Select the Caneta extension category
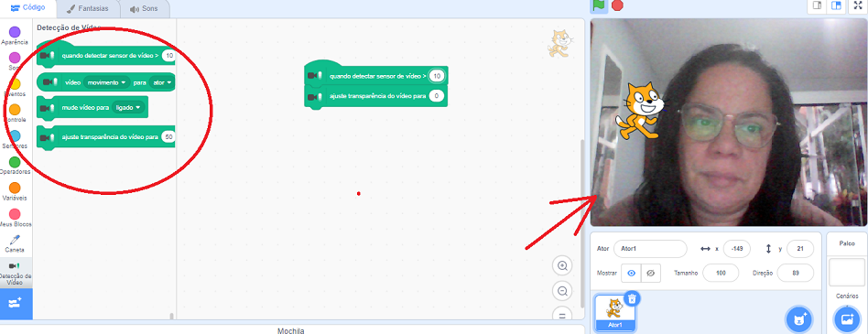 point(15,243)
